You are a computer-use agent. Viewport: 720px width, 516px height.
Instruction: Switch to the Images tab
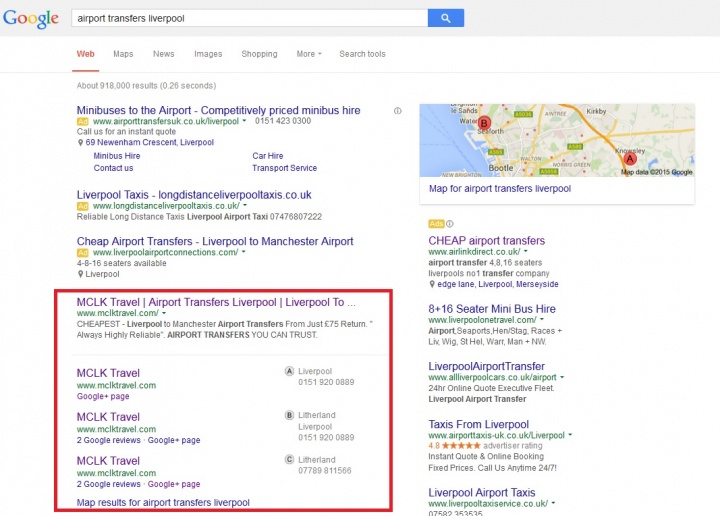pos(208,54)
